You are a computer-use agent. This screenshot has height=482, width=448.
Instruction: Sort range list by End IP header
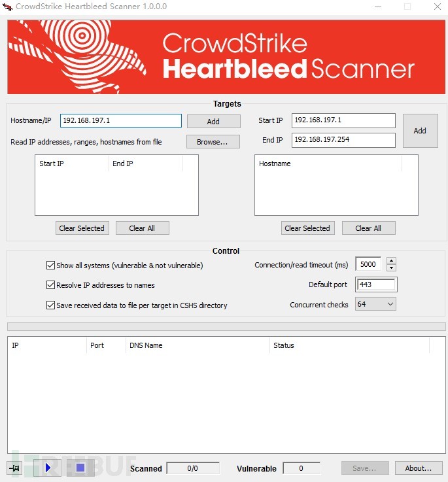145,164
